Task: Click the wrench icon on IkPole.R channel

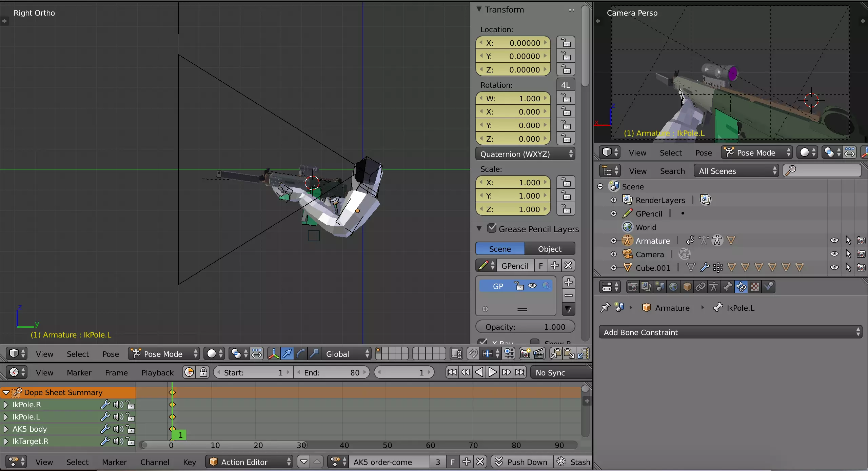Action: pos(105,405)
